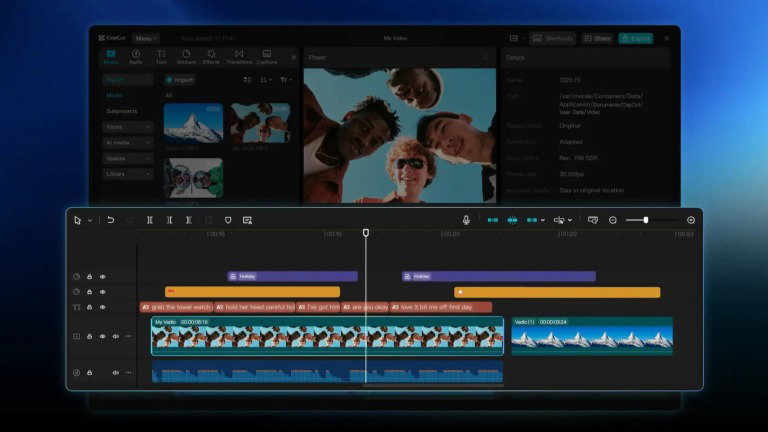
Task: Toggle auto snapping in timeline toolbar
Action: click(512, 220)
